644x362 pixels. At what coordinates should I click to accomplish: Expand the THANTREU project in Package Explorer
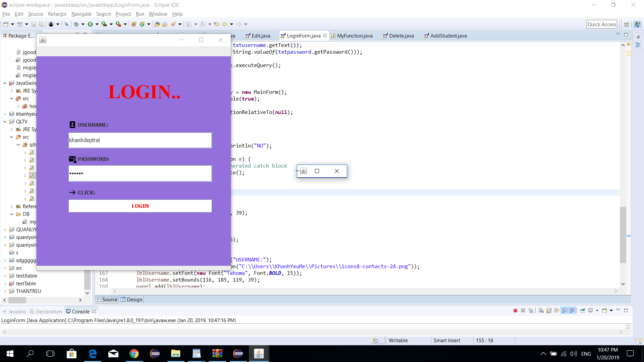point(5,291)
